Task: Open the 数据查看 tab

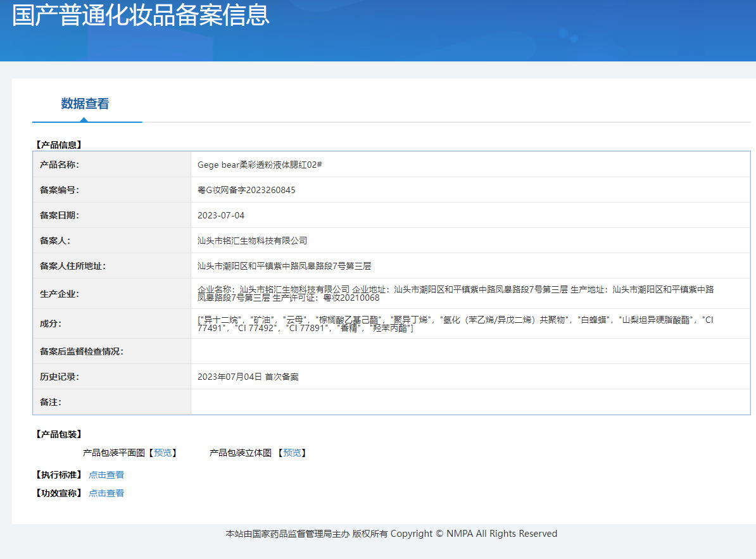Action: pyautogui.click(x=85, y=104)
